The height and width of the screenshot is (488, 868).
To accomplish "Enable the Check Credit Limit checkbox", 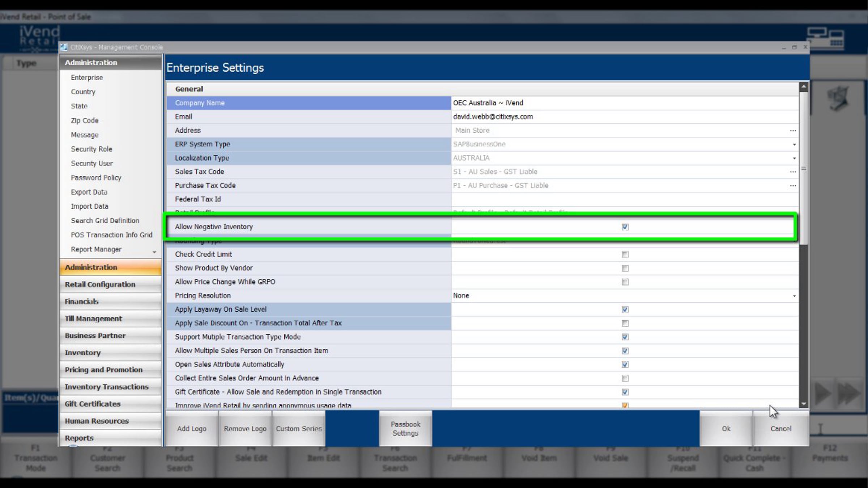I will [x=625, y=254].
